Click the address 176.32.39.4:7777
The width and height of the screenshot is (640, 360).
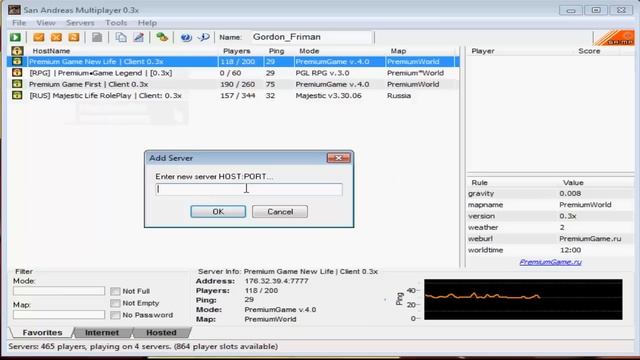point(276,281)
